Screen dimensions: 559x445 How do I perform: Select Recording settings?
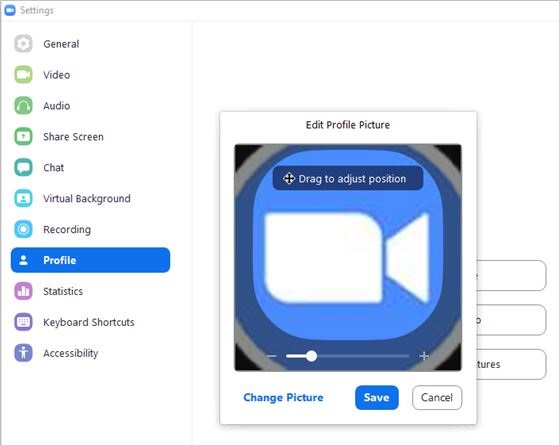point(91,229)
